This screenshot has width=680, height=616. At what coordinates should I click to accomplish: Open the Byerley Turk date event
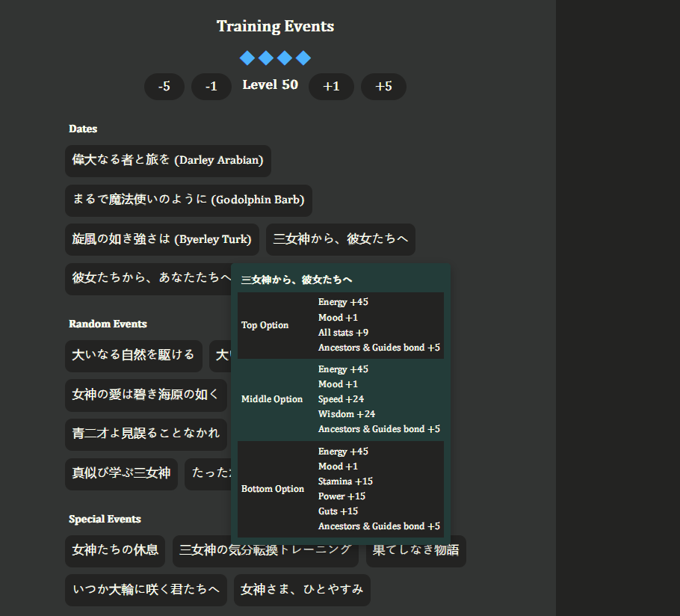pos(162,239)
